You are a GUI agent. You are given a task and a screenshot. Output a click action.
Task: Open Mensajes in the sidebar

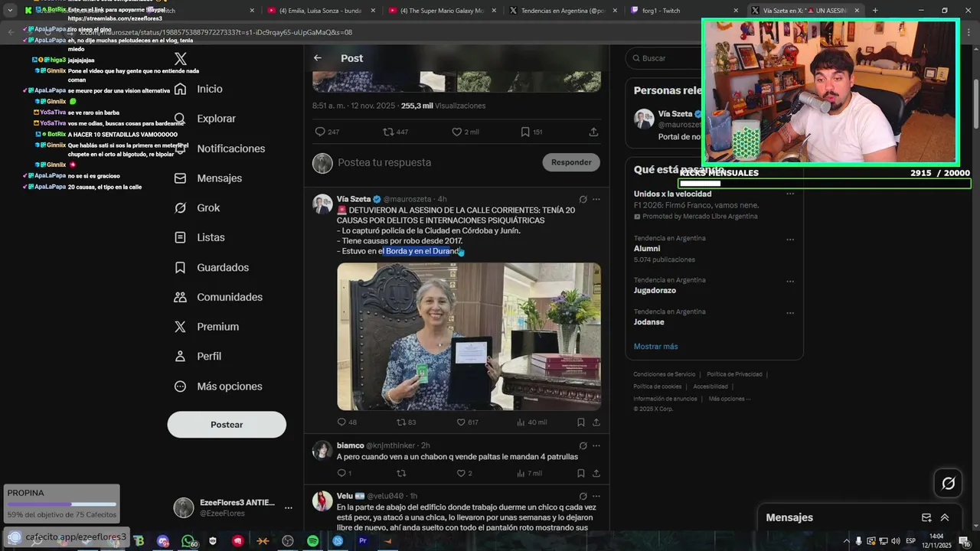(x=207, y=178)
